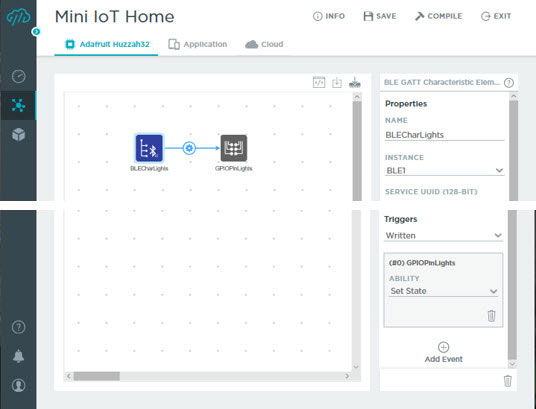Open the dashboard gauge icon in sidebar

(18, 76)
